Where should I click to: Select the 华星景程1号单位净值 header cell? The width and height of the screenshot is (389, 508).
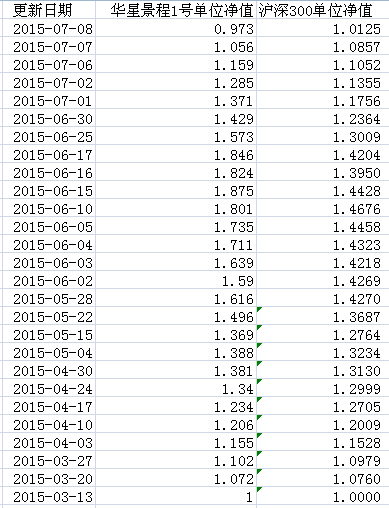tap(176, 10)
